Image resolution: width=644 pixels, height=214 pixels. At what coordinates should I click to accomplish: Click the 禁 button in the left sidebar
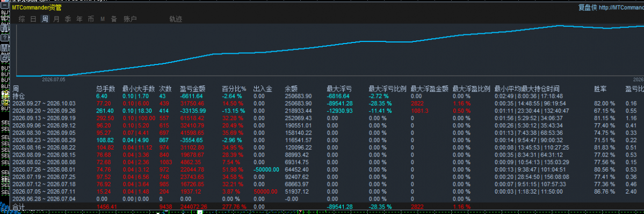pyautogui.click(x=4, y=48)
